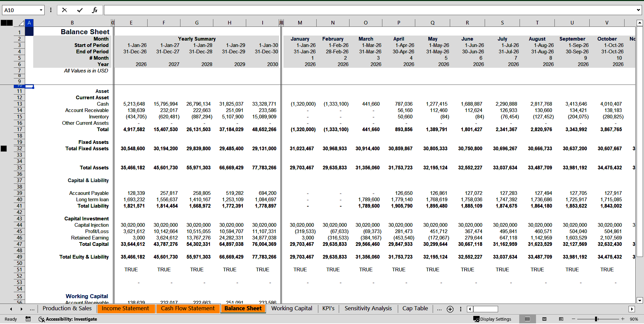Open the Name Box dropdown
The image size is (644, 324).
41,10
